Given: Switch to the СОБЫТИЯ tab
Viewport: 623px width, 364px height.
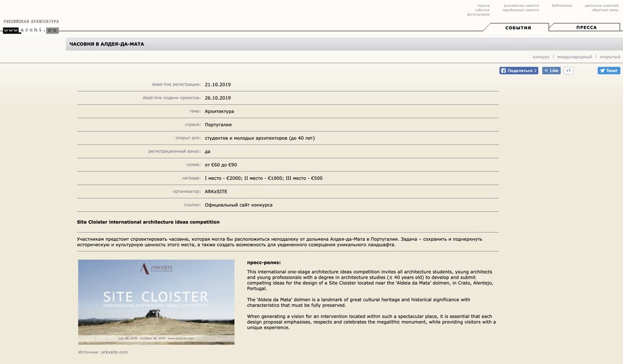Looking at the screenshot, I should pos(518,28).
